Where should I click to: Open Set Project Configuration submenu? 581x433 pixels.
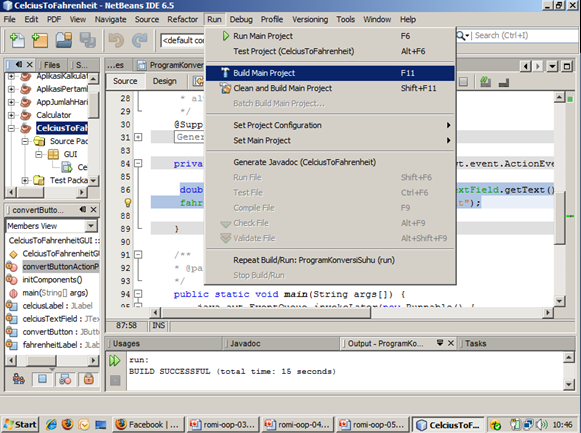click(330, 125)
